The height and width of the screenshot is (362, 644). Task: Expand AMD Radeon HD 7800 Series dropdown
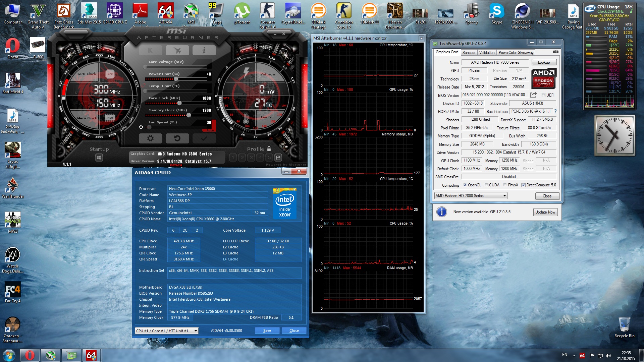pos(504,196)
